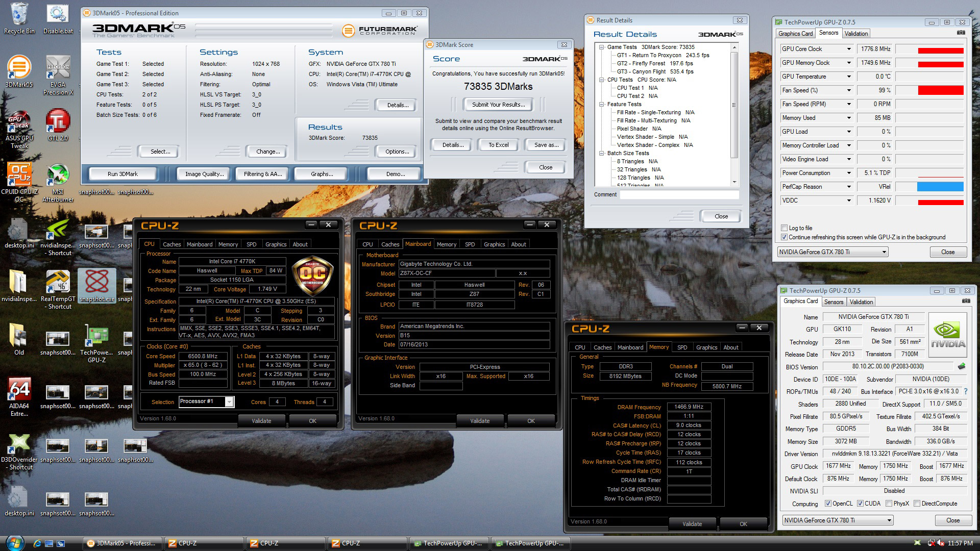
Task: Click the Run 3DMark button
Action: point(122,174)
